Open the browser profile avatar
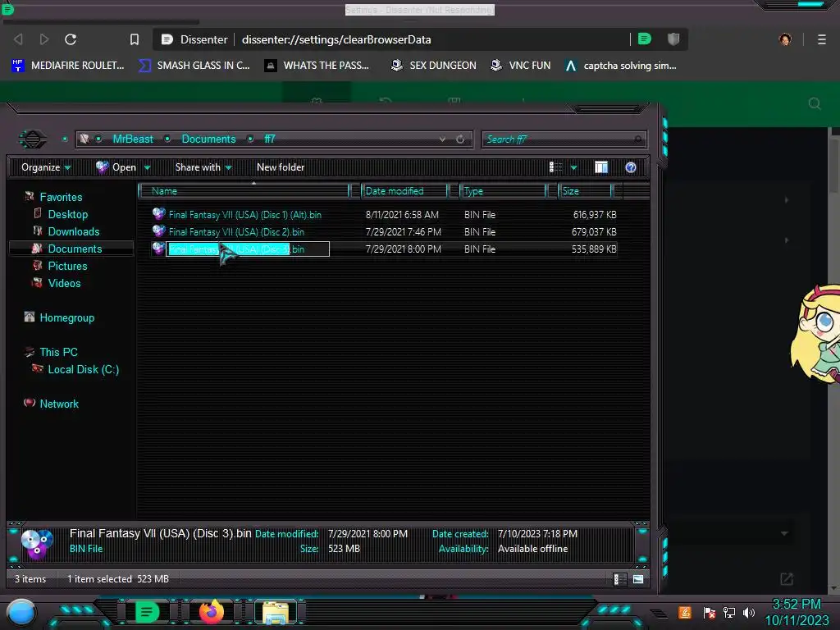This screenshot has width=840, height=630. (785, 39)
